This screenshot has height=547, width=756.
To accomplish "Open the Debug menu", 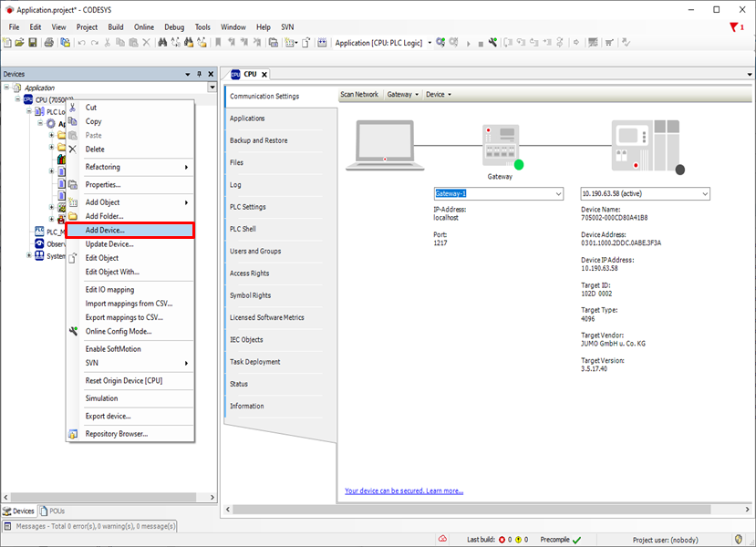I will tap(174, 27).
